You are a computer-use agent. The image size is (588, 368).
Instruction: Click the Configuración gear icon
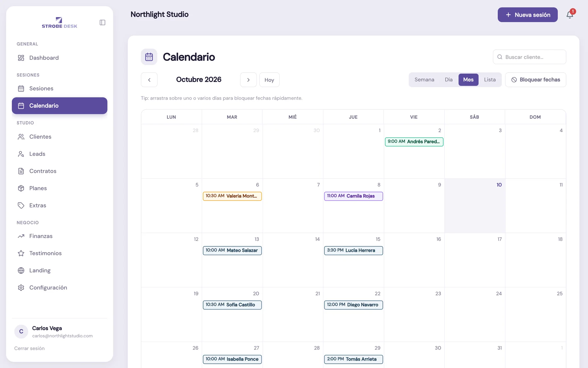pyautogui.click(x=21, y=288)
